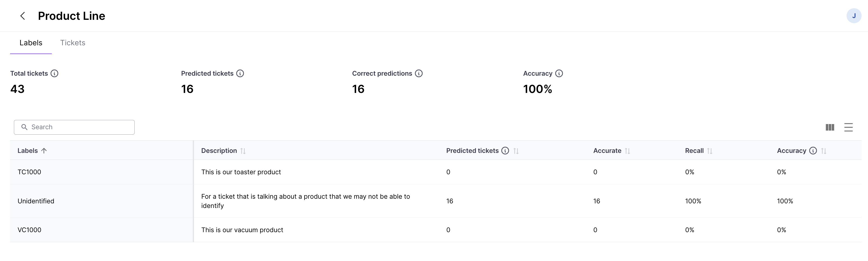The width and height of the screenshot is (868, 261).
Task: Sort by Accurate column
Action: (627, 151)
